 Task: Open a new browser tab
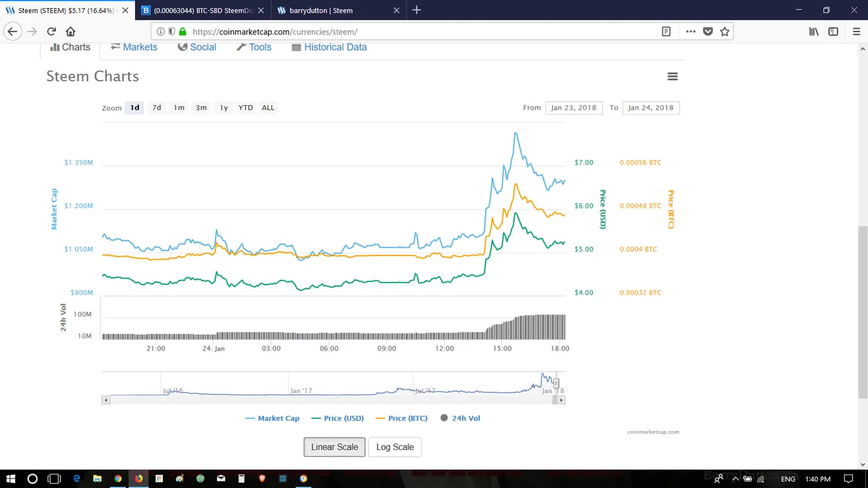pyautogui.click(x=416, y=10)
